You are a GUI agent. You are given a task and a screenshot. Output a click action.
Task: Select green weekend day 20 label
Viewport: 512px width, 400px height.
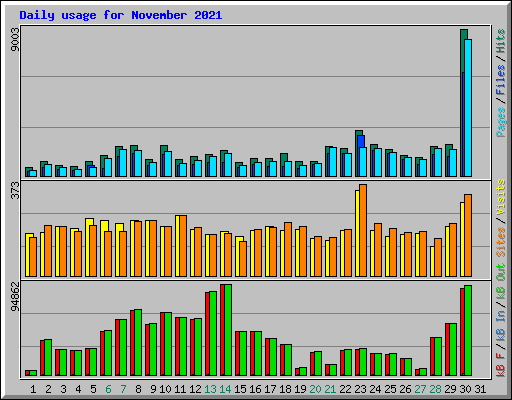[x=315, y=389]
